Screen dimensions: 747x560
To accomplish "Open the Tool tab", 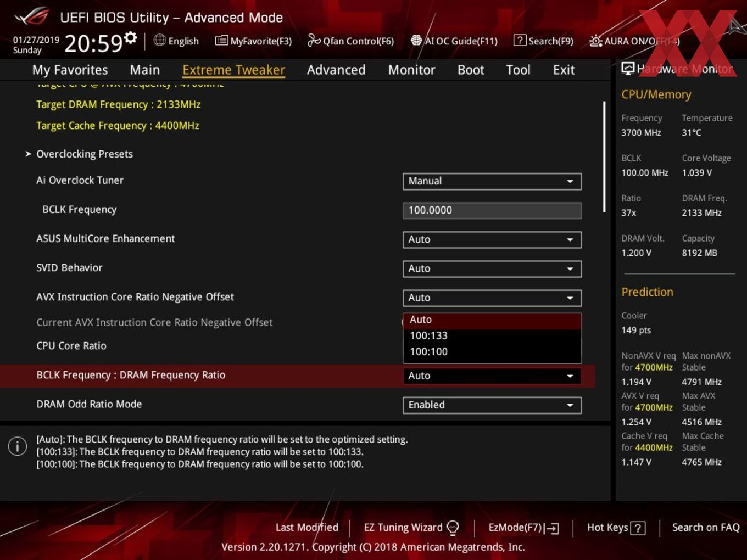I will (x=518, y=70).
